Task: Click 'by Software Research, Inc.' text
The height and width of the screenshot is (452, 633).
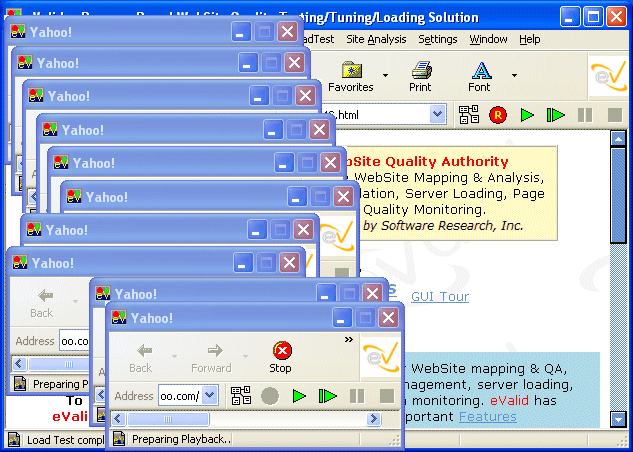Action: click(443, 226)
